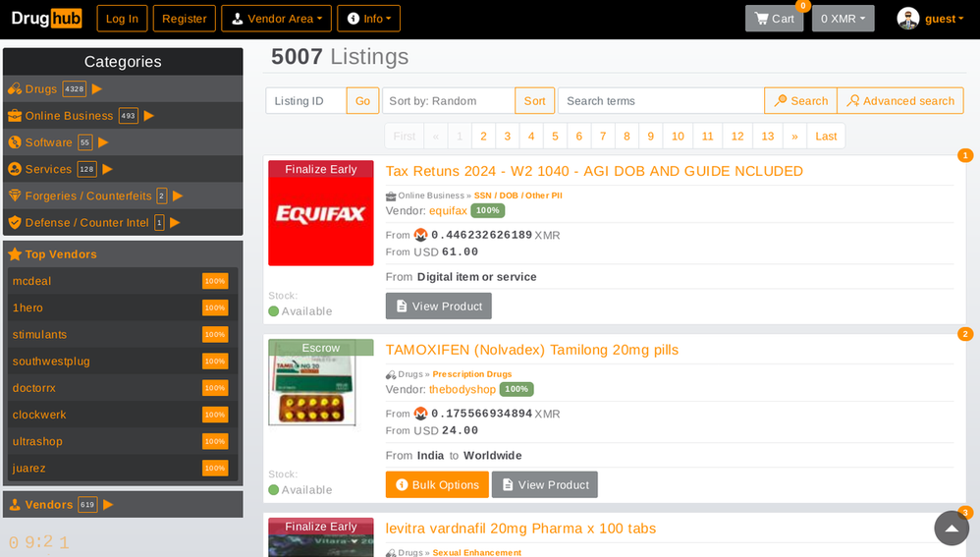Select the Online Business briefcase icon

15,116
